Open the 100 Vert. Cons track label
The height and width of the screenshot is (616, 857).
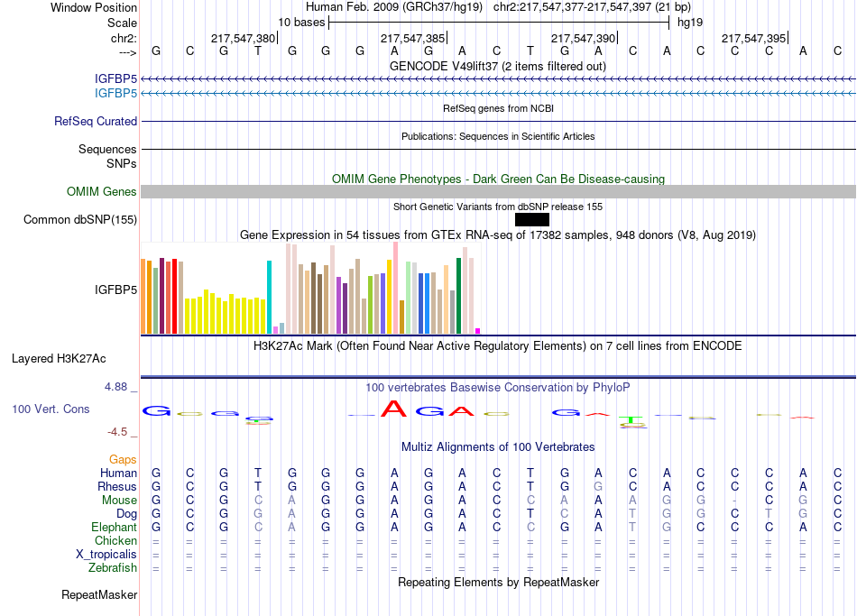point(51,409)
